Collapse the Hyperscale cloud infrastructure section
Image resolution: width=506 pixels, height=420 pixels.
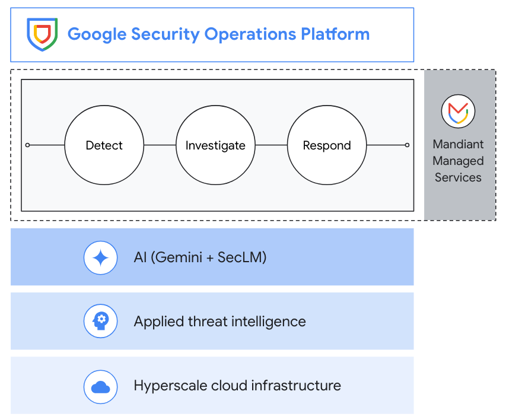point(212,386)
